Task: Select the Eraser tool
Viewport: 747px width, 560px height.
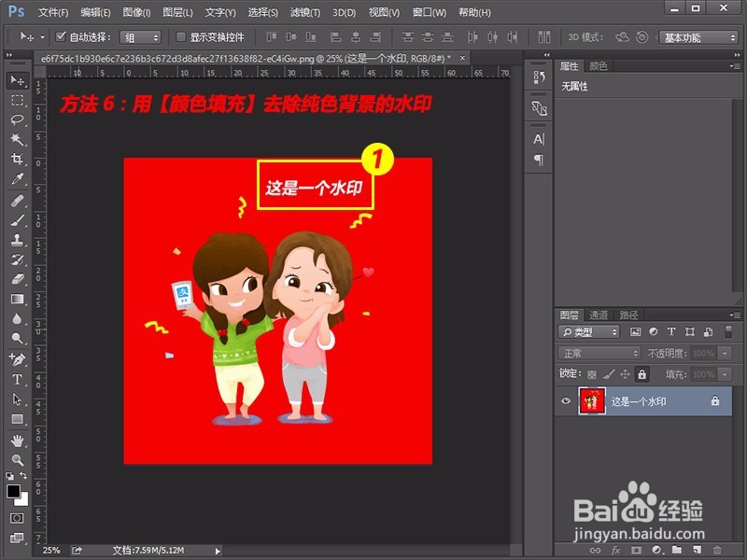Action: [x=17, y=279]
